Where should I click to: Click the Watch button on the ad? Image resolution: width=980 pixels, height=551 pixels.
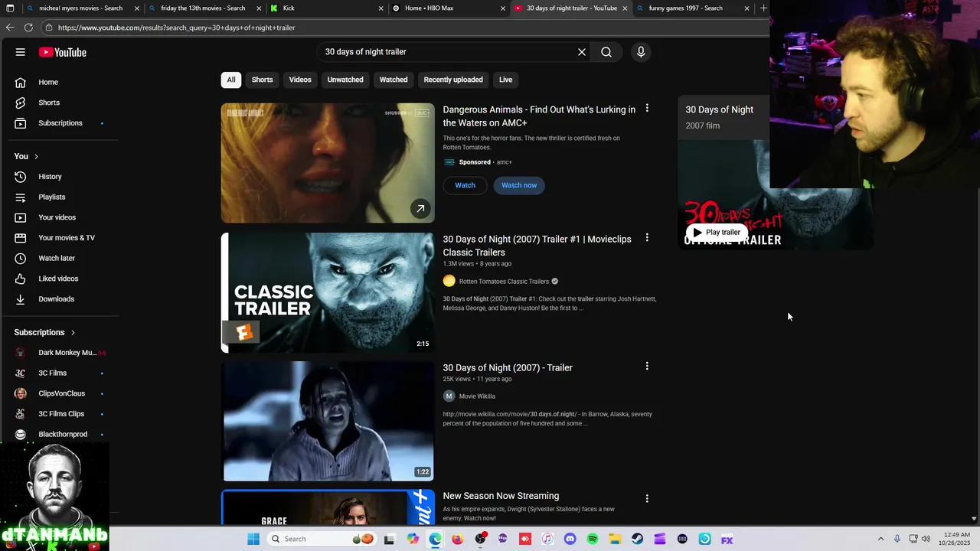coord(465,185)
